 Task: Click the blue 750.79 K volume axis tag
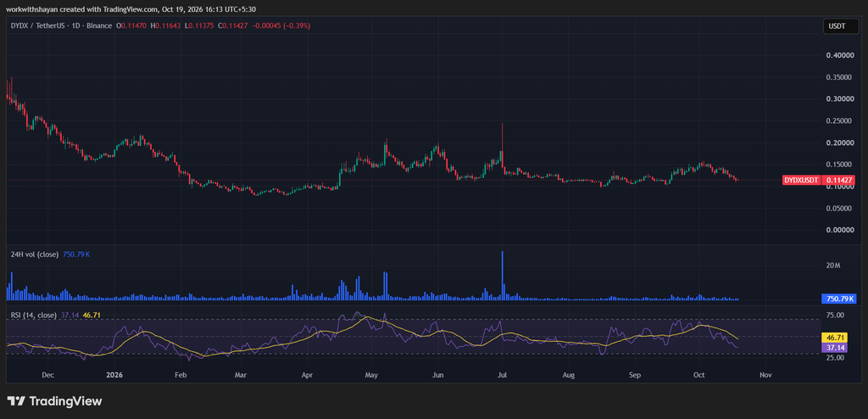(x=839, y=299)
